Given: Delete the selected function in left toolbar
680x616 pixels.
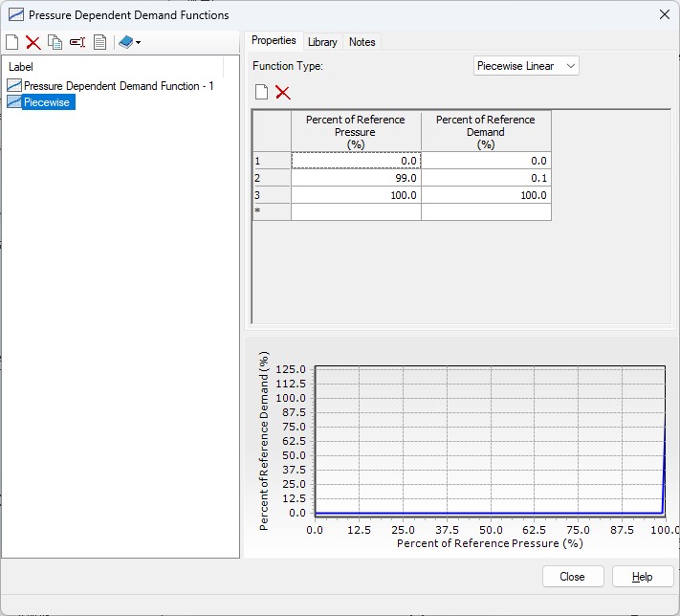Looking at the screenshot, I should (33, 42).
